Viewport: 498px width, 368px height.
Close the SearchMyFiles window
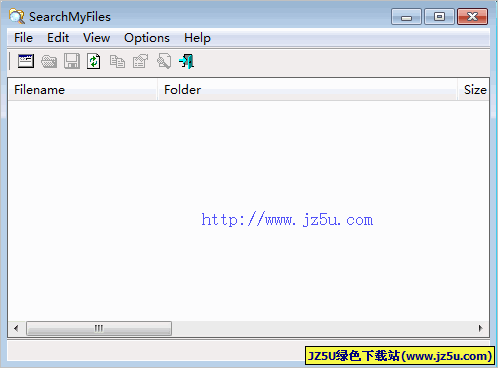[472, 17]
